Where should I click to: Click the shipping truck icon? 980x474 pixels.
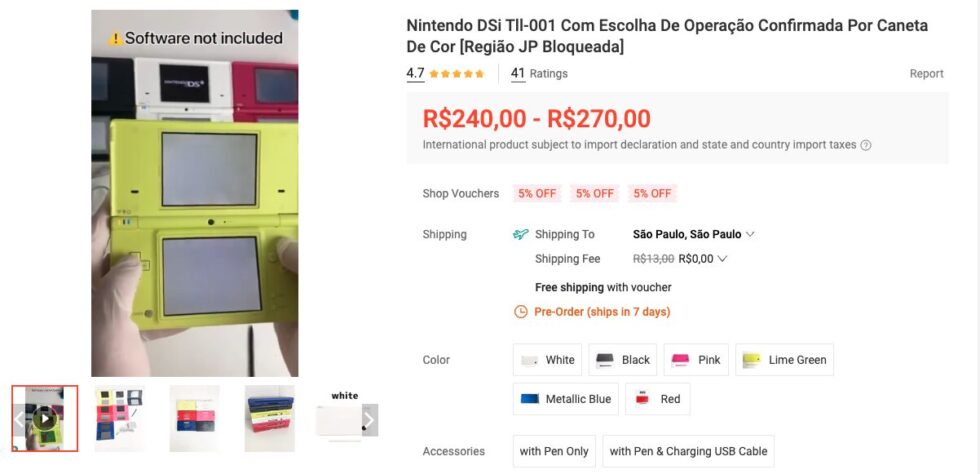520,234
